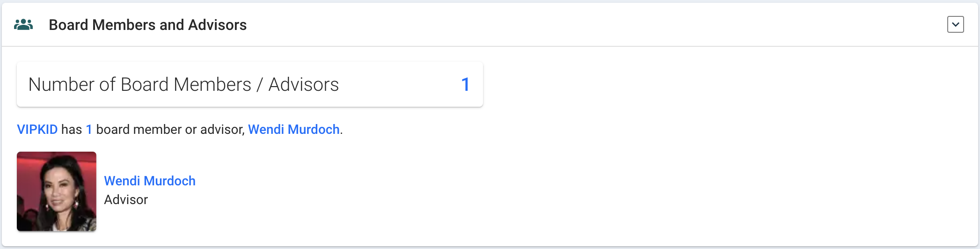
Task: Click the word "Advisors" in the count card
Action: (303, 85)
